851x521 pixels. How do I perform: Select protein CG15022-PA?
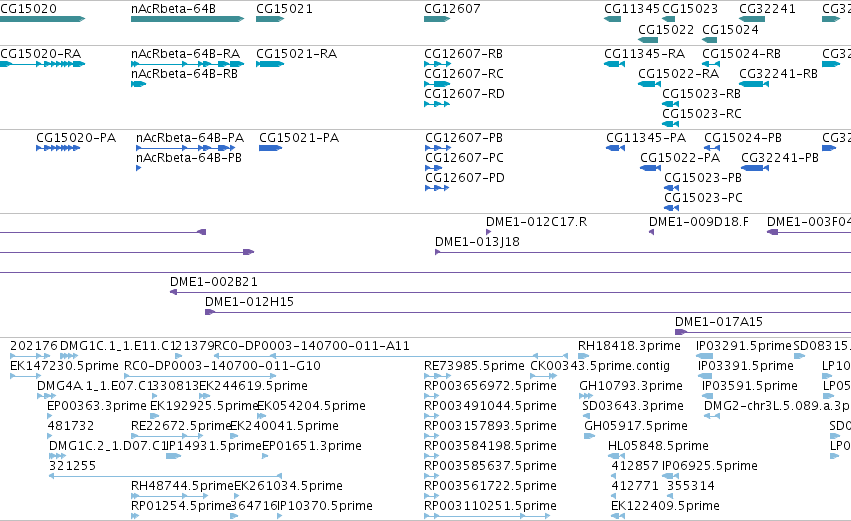click(x=680, y=158)
